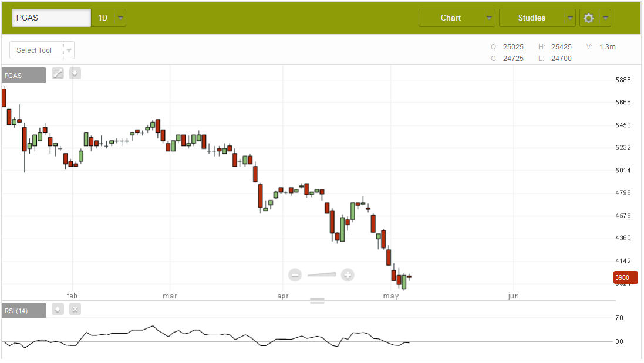
Task: Click the Chart menu button
Action: click(451, 18)
